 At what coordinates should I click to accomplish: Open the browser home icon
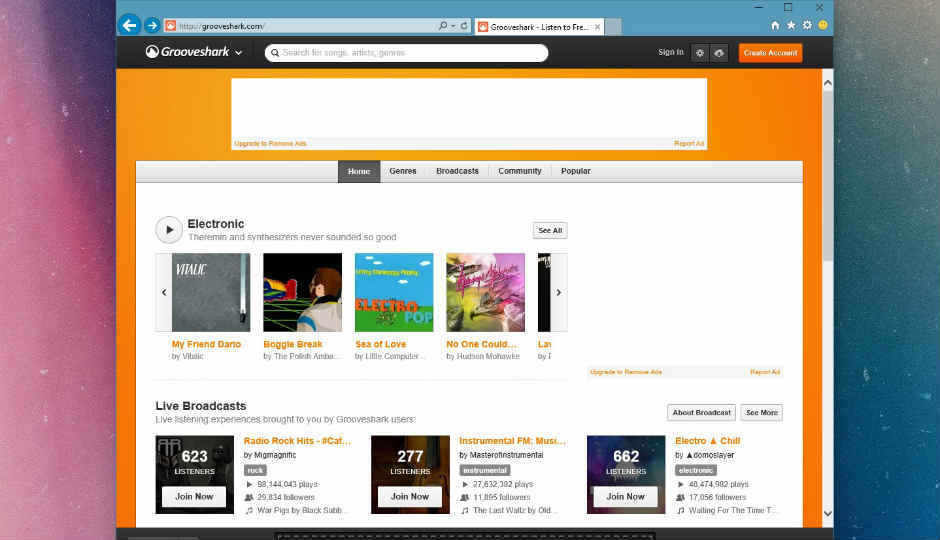pyautogui.click(x=775, y=25)
